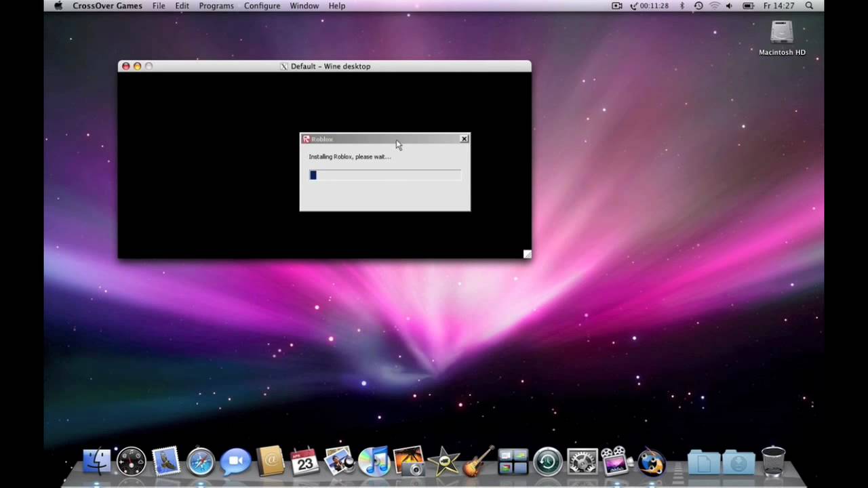Open Address Book in the Dock
The width and height of the screenshot is (868, 488).
pos(270,462)
